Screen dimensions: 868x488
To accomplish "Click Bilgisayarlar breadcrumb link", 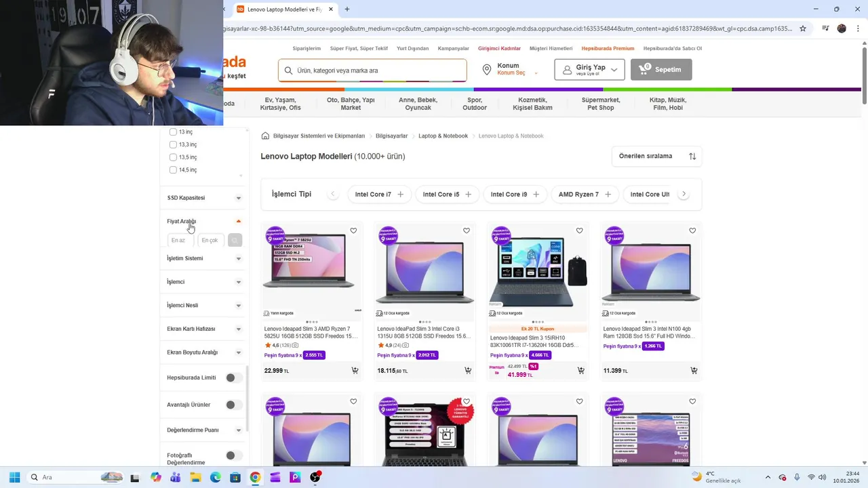I will tap(392, 136).
